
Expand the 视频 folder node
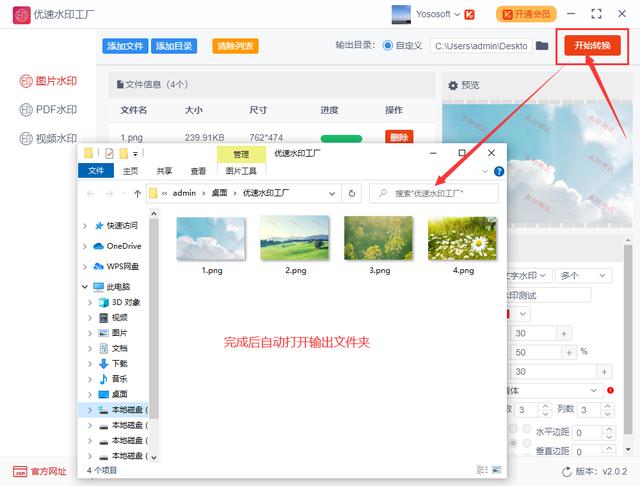tap(90, 318)
